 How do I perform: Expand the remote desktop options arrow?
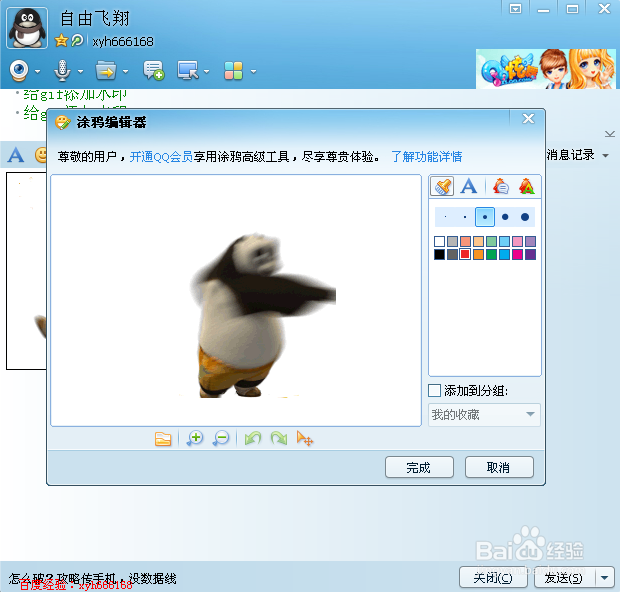tap(206, 72)
